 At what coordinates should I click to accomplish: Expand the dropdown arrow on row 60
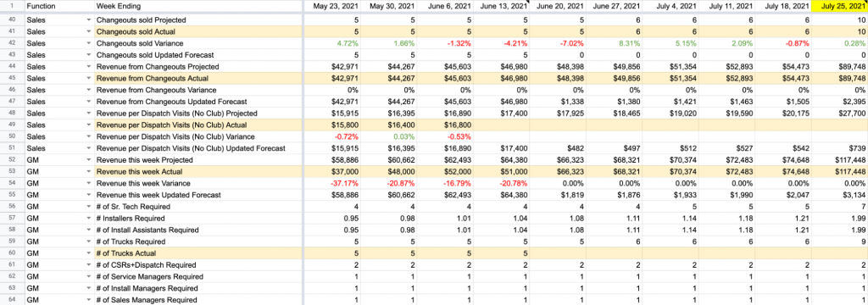88,253
